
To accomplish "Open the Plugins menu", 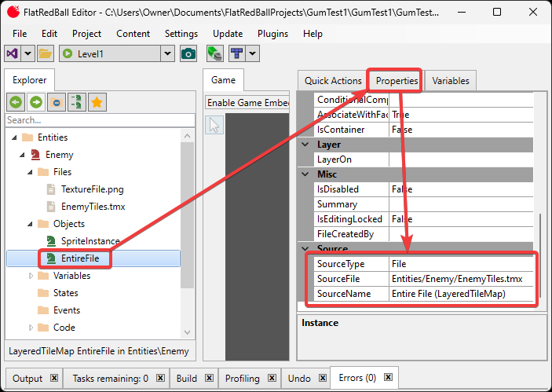I will pyautogui.click(x=272, y=34).
